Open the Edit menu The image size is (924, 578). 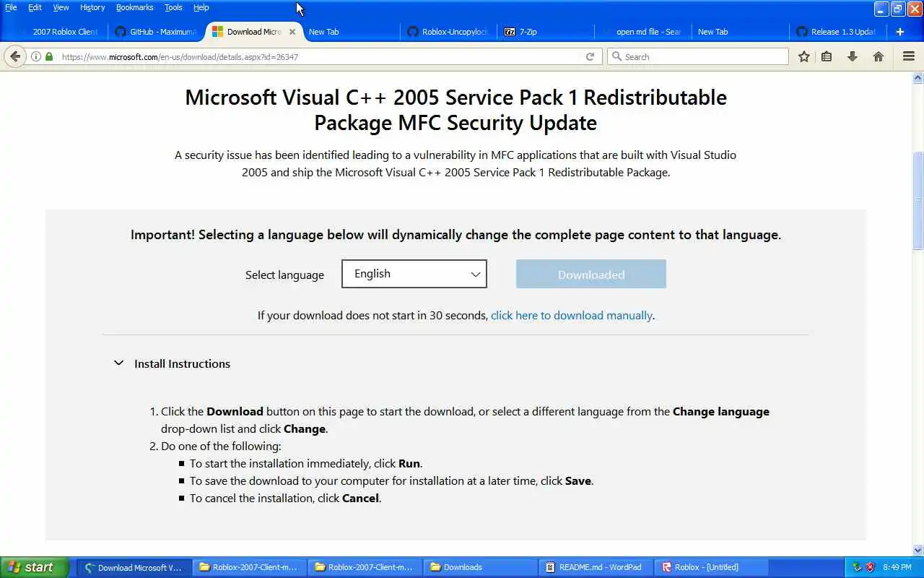[x=35, y=7]
